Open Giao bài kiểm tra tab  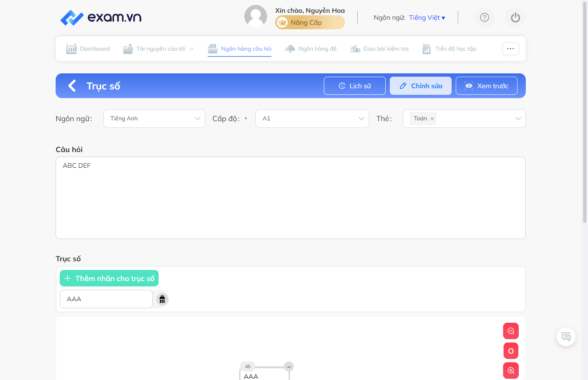click(x=379, y=49)
